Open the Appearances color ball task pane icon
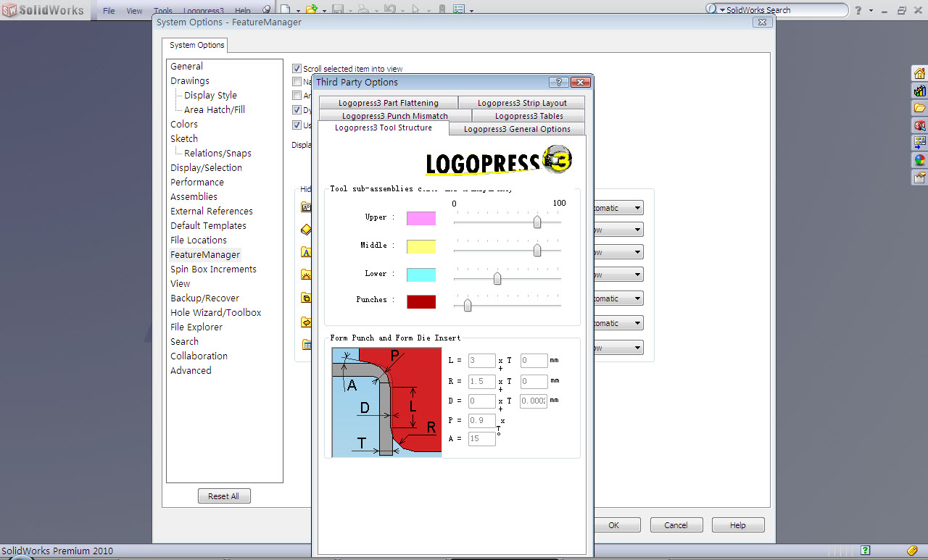Viewport: 928px width, 560px height. pos(919,160)
